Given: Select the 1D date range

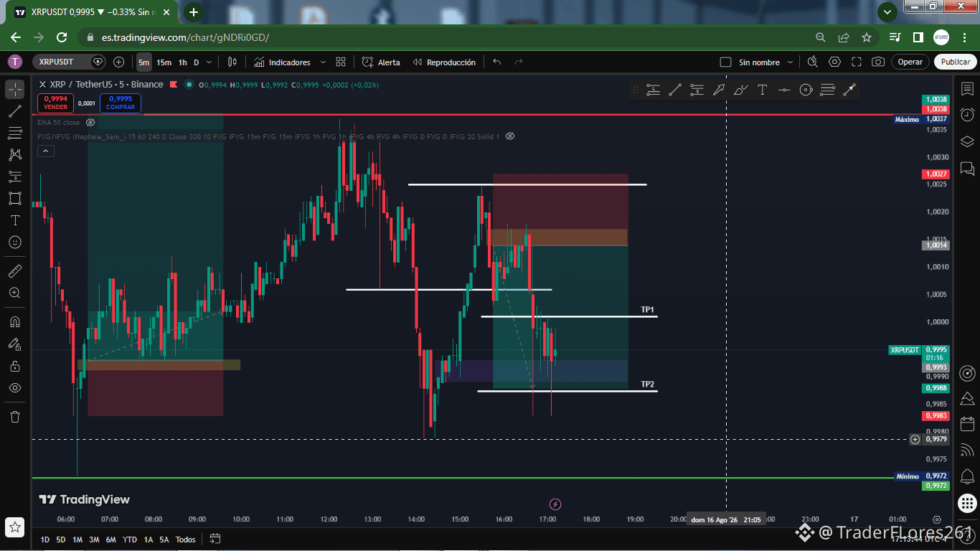Looking at the screenshot, I should (45, 540).
